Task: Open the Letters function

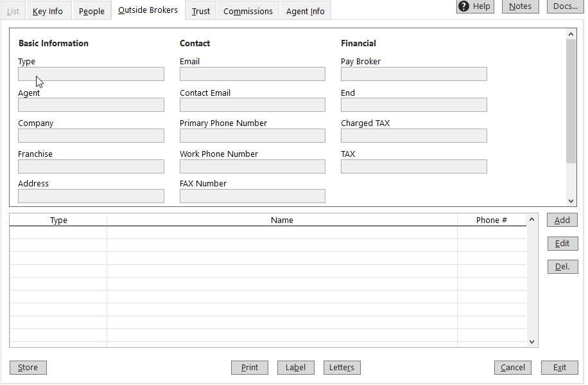Action: coord(342,367)
